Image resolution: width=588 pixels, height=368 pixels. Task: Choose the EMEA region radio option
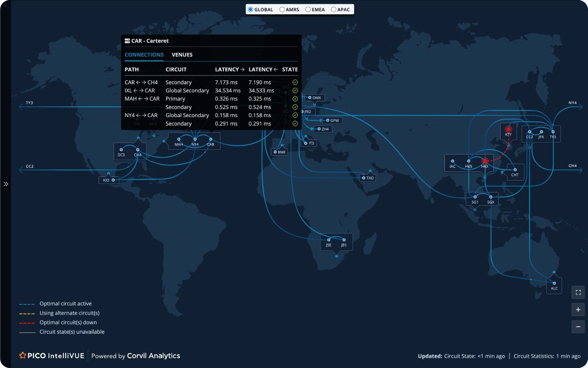tap(308, 9)
